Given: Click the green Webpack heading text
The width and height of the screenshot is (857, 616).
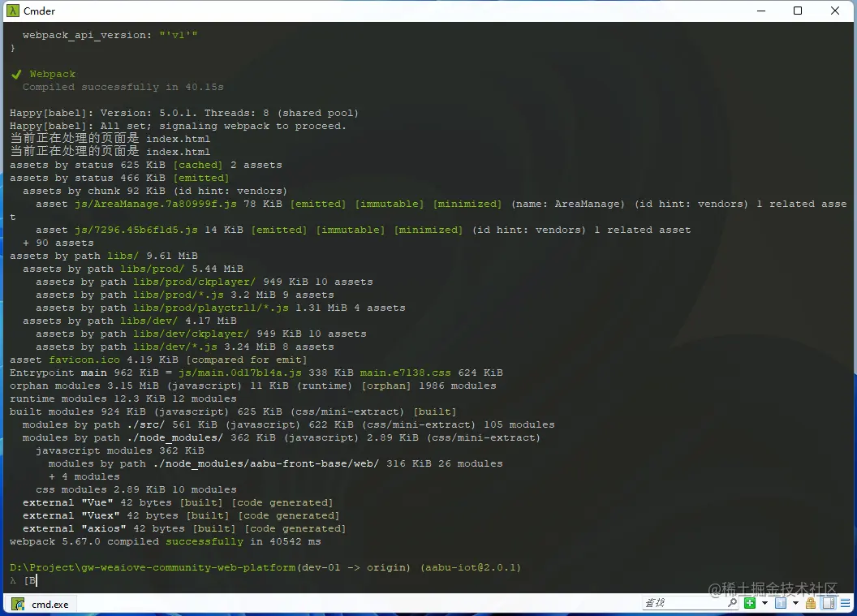Looking at the screenshot, I should pos(53,74).
